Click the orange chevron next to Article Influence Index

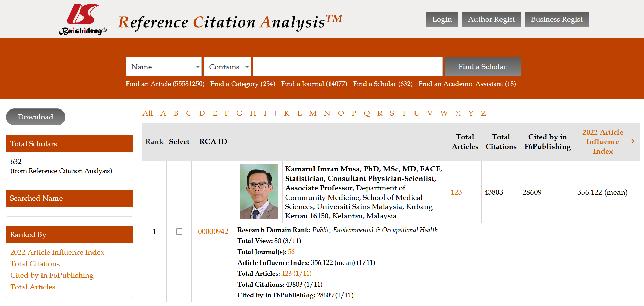633,141
